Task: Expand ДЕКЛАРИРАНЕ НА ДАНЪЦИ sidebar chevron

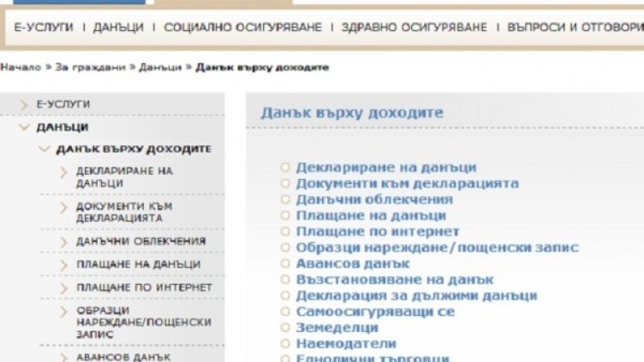Action: point(63,173)
